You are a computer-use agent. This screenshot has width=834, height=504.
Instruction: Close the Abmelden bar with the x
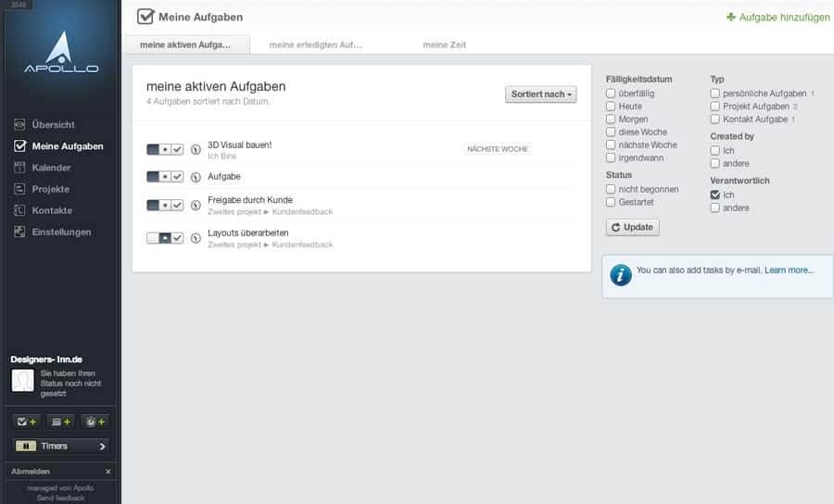pos(108,472)
